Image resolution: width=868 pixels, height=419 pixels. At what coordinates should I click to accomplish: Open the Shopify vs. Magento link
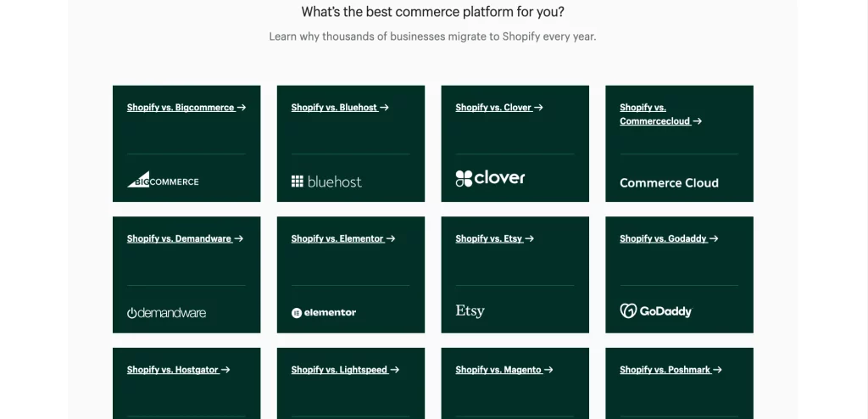coord(504,370)
